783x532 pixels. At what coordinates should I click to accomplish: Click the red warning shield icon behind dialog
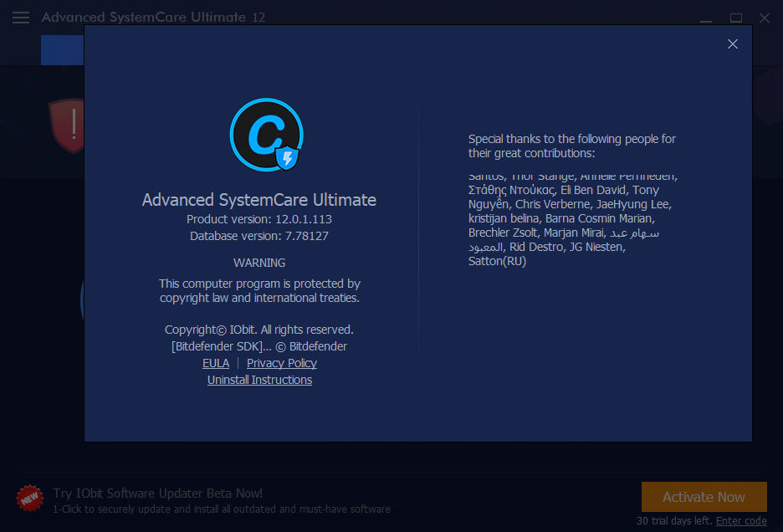pyautogui.click(x=67, y=125)
